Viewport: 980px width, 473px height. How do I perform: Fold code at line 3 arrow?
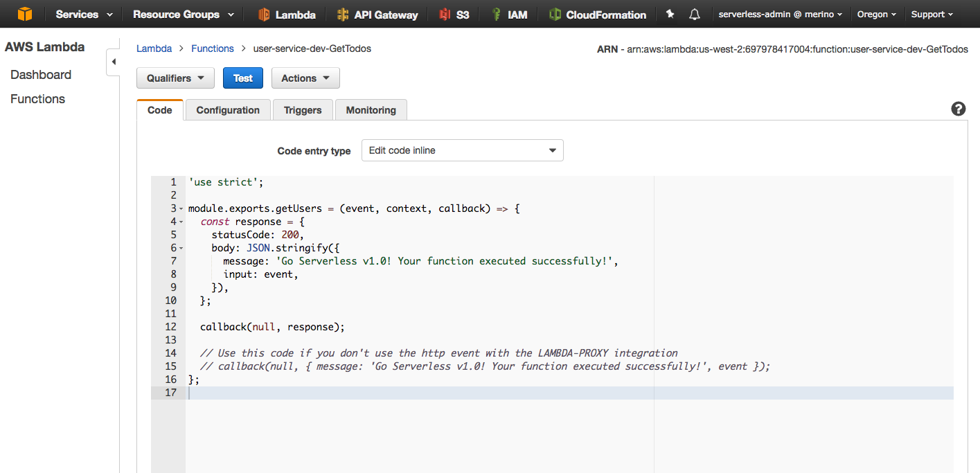pos(181,208)
